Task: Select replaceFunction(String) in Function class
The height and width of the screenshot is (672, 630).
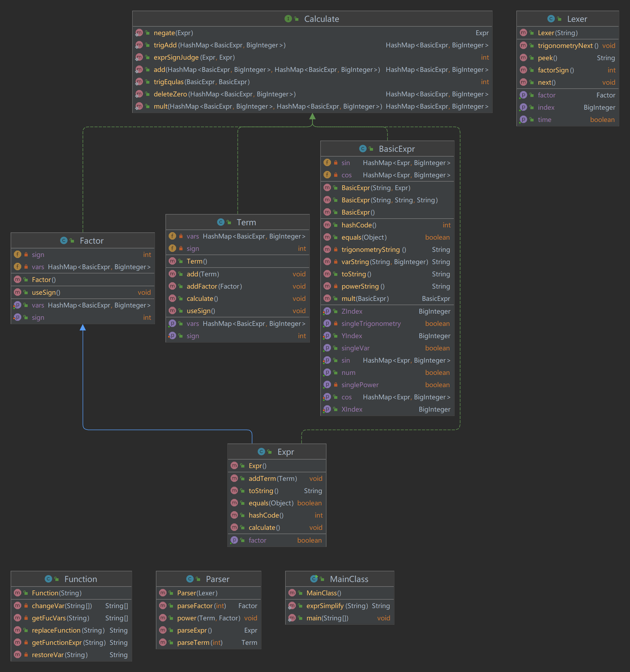Action: click(x=68, y=630)
